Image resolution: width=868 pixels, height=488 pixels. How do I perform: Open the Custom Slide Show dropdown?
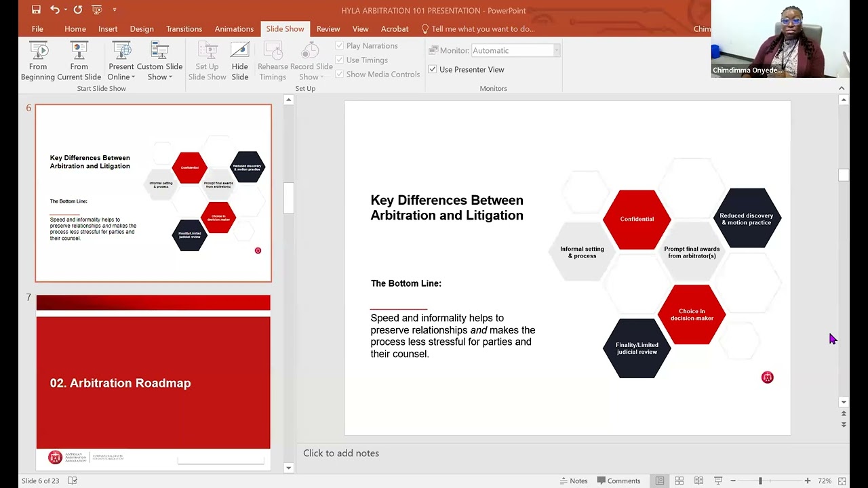coord(159,61)
